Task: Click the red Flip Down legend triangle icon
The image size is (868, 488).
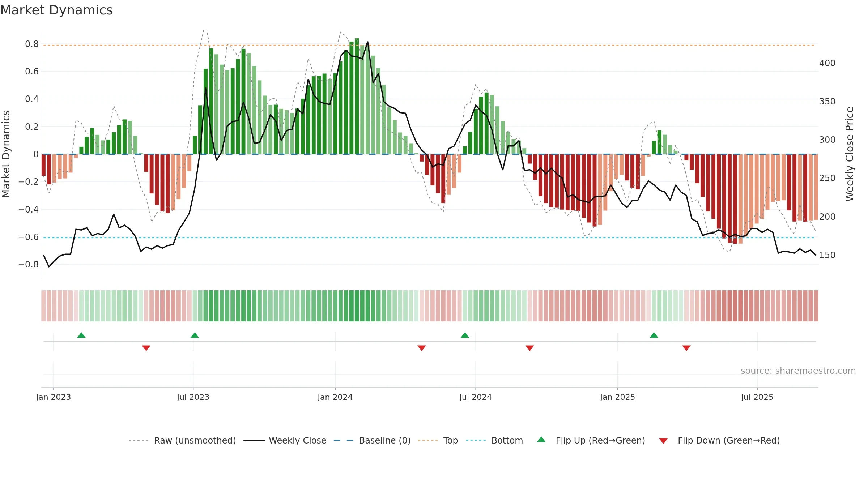Action: point(663,441)
